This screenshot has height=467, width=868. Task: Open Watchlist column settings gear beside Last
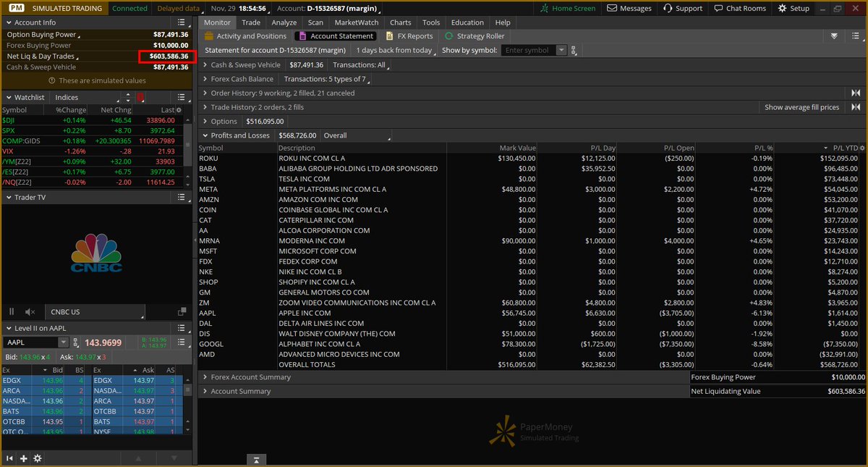click(x=179, y=109)
